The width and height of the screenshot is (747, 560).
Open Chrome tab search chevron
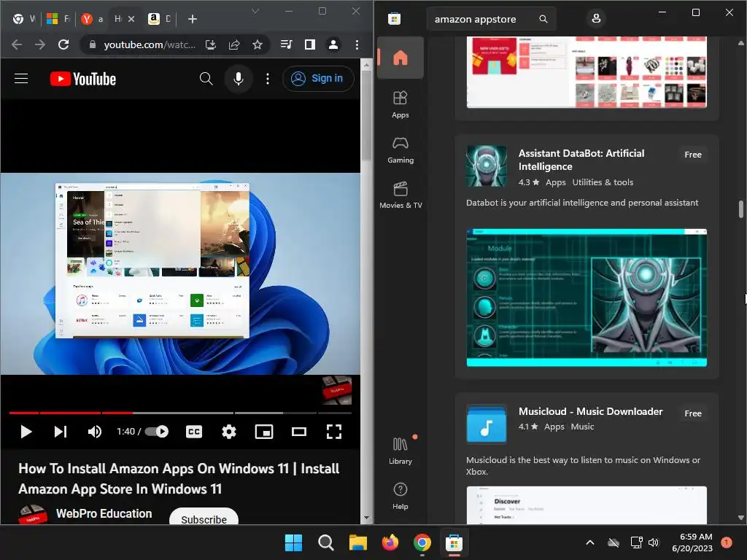click(255, 11)
